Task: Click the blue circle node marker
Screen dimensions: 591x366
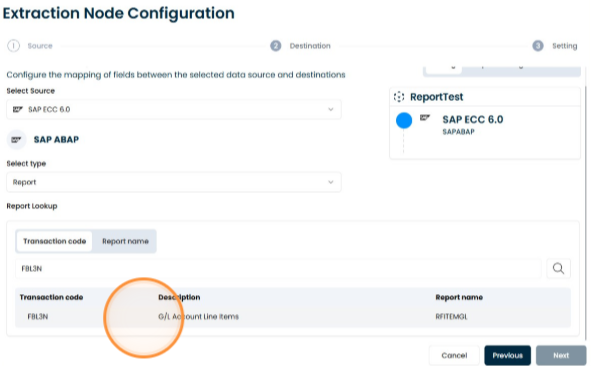Action: [404, 120]
